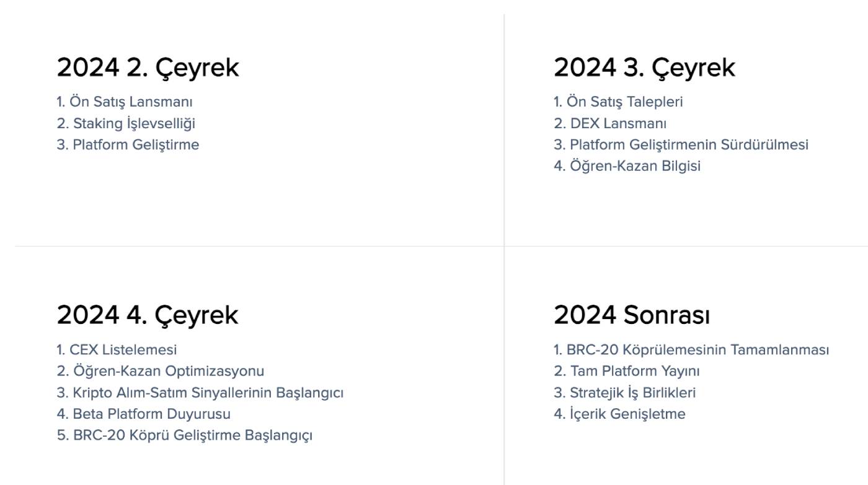Select "Platform Geliştirmenin Sürdürülmesi" text
Screen dimensions: 868x485
point(689,145)
